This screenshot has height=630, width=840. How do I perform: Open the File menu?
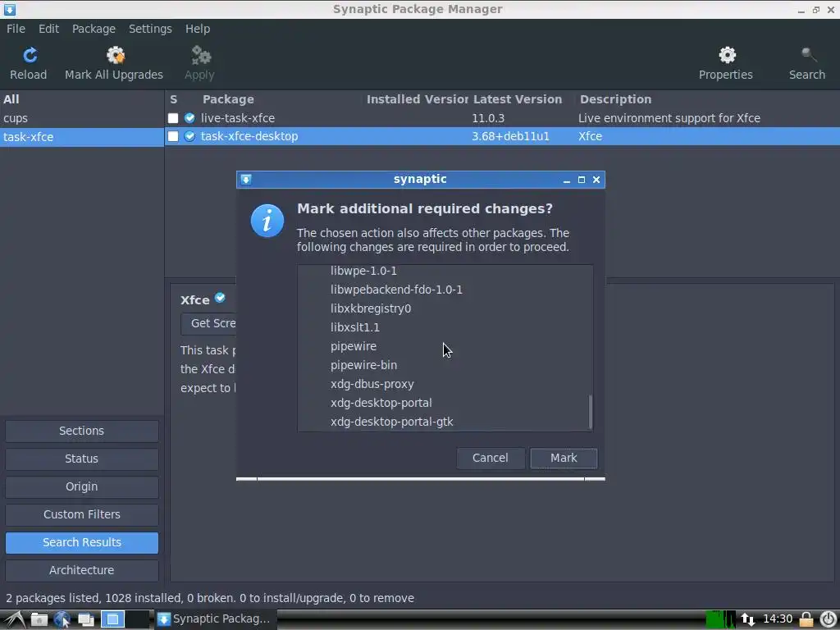(x=16, y=29)
